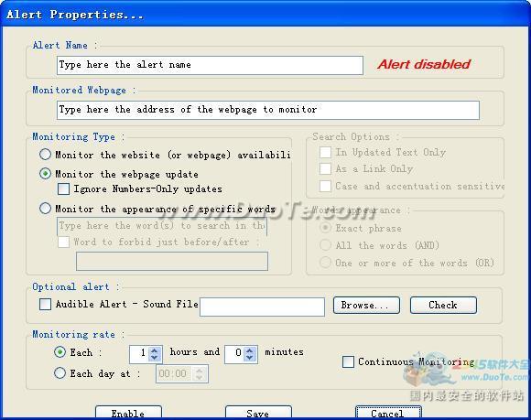
Task: Click the minutes value field
Action: tap(234, 354)
